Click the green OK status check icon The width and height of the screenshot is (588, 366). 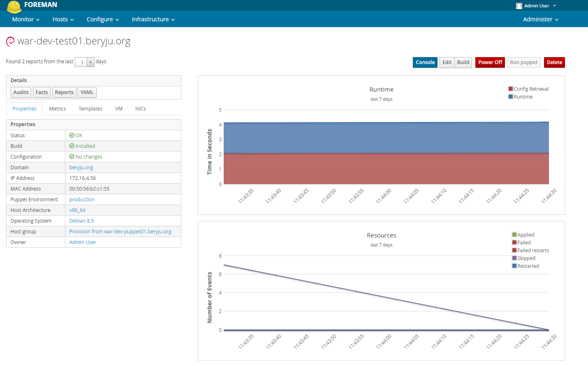click(x=72, y=135)
